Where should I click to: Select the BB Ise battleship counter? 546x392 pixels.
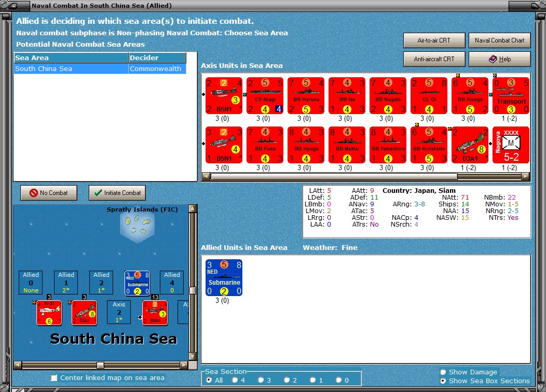[x=347, y=95]
